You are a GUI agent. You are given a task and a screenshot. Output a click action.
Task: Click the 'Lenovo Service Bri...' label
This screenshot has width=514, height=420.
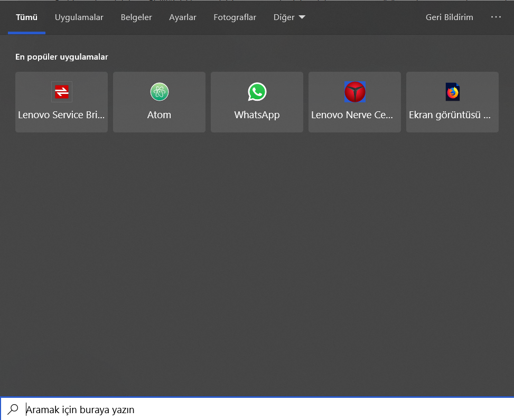(x=61, y=115)
